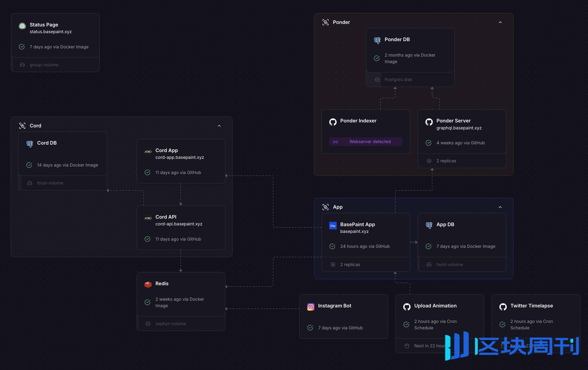Viewport: 588px width, 370px height.
Task: Select the Ponder Indexer service title
Action: [358, 121]
